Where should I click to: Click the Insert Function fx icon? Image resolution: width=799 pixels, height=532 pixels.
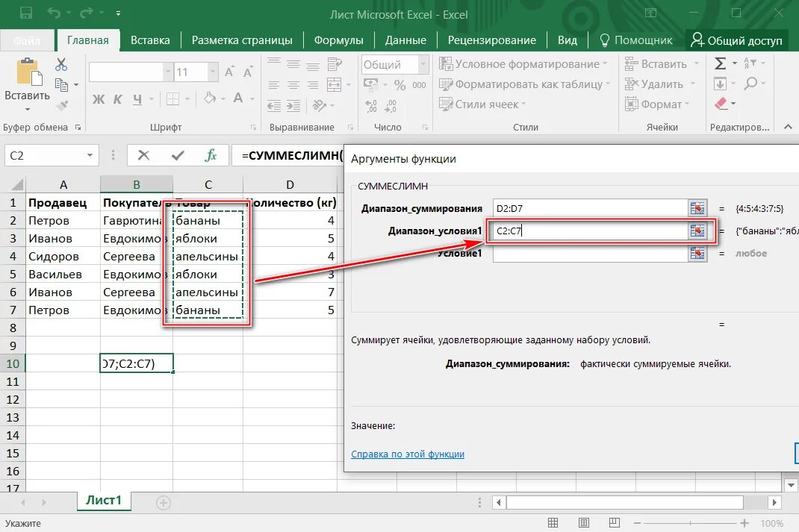[x=211, y=155]
